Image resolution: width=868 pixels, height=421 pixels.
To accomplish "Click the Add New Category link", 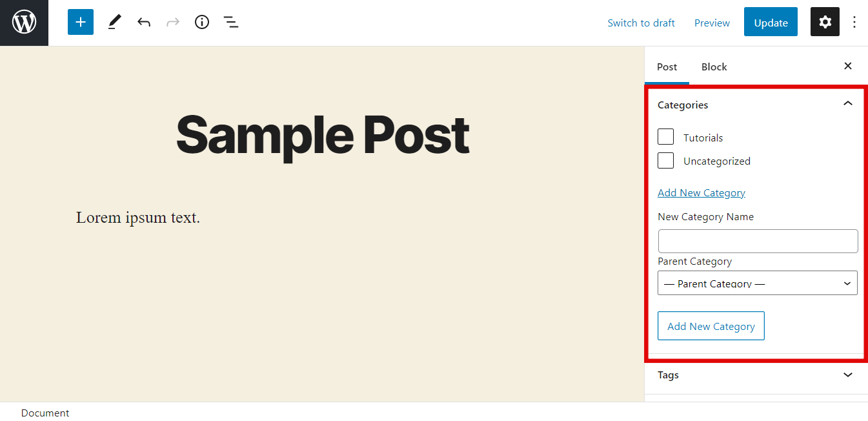I will click(701, 192).
